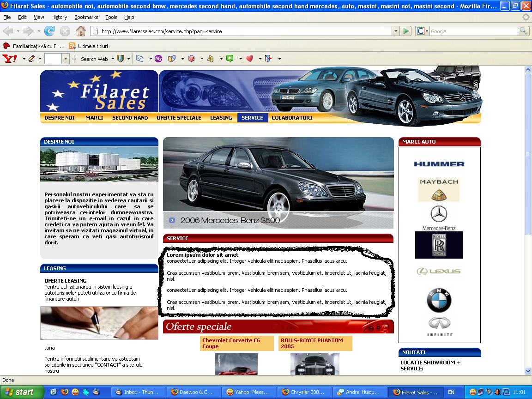Open the Ultimele titluri bookmark
This screenshot has height=399, width=532.
pyautogui.click(x=89, y=46)
